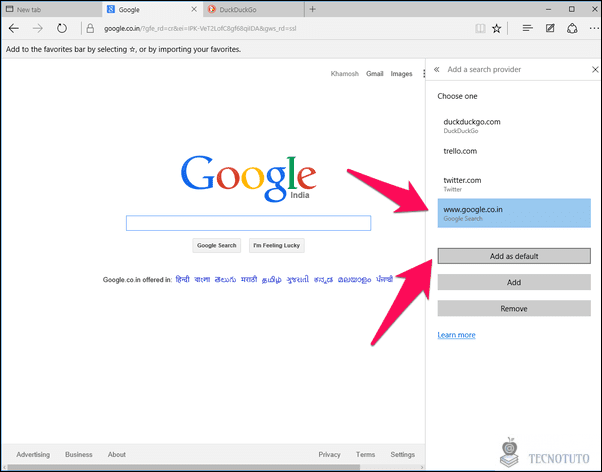The image size is (602, 472).
Task: Click the Google search input box
Action: (248, 223)
